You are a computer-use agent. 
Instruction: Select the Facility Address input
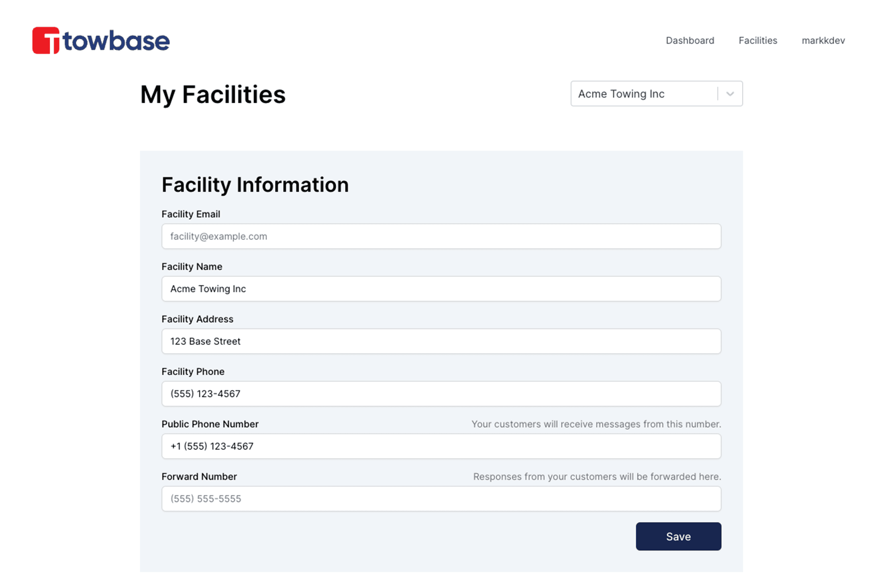click(441, 341)
